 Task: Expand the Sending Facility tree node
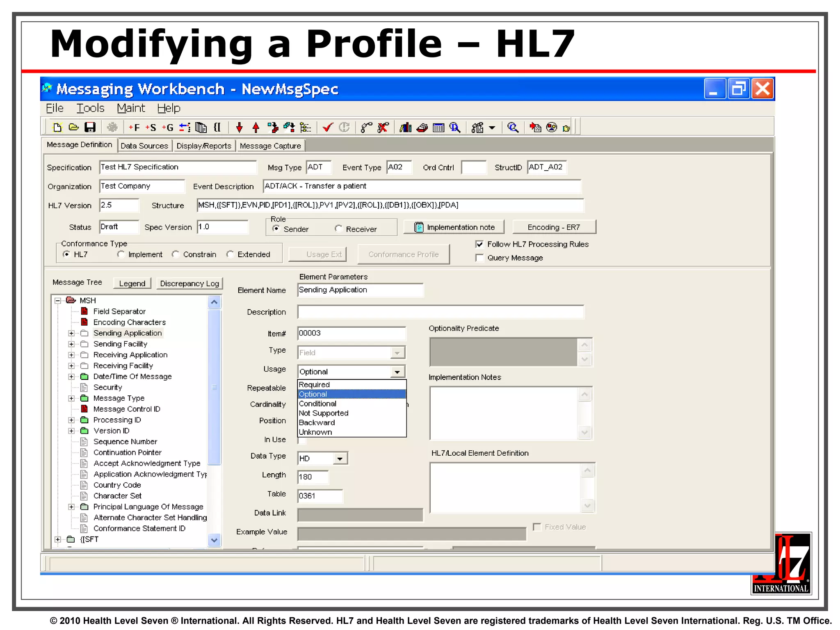tap(71, 344)
